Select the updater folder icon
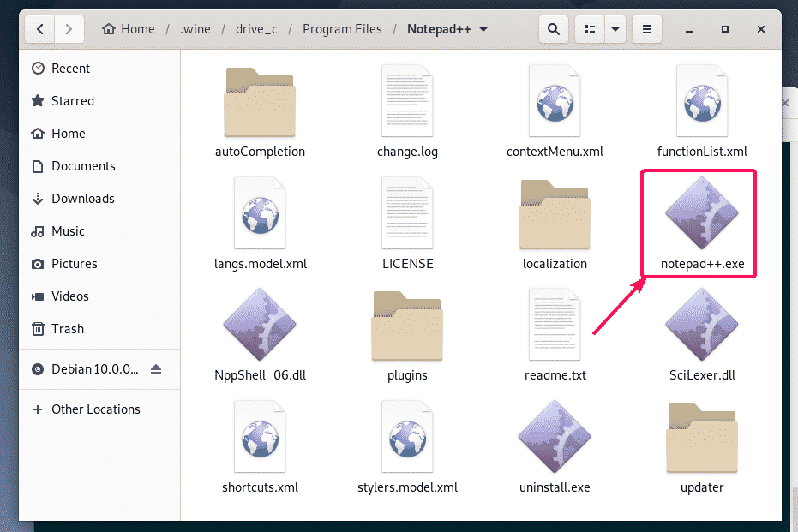This screenshot has width=798, height=532. pos(702,438)
